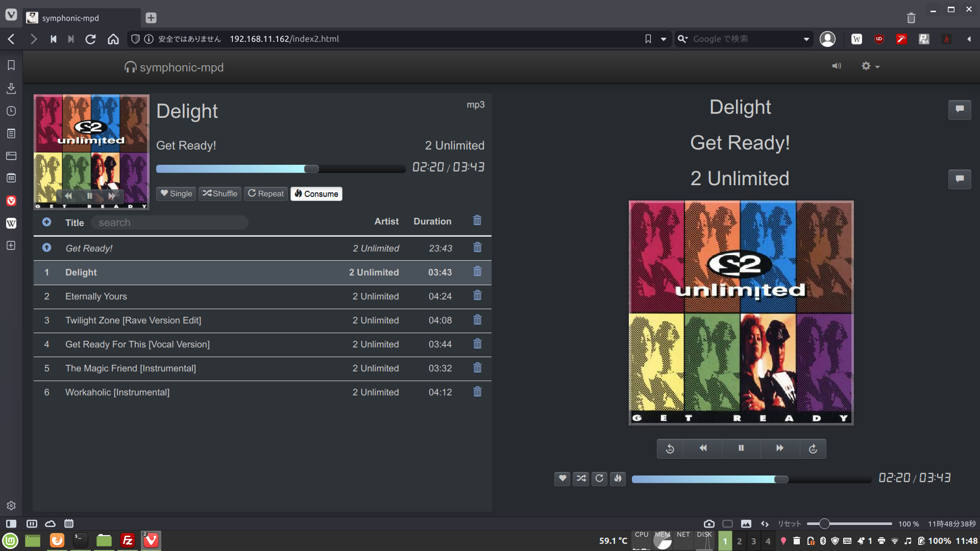Seek using the right panel progress bar
Viewport: 980px width, 551px height.
point(751,479)
